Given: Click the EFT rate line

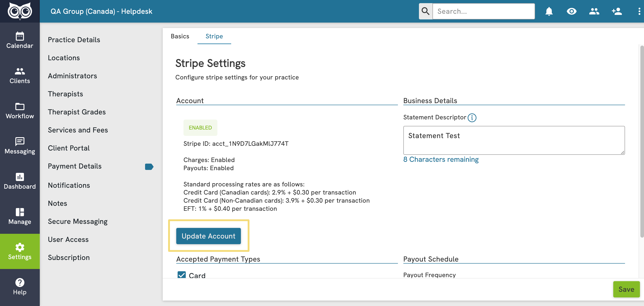Looking at the screenshot, I should pos(230,209).
